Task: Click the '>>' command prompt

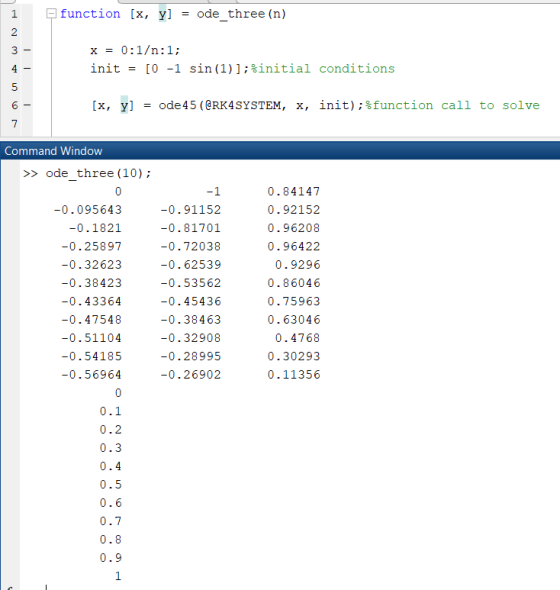Action: [x=30, y=174]
